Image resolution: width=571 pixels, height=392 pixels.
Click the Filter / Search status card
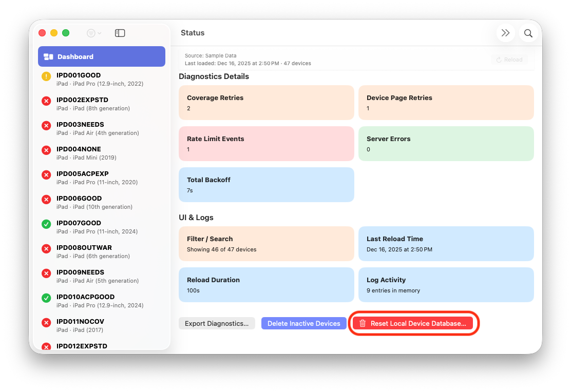[x=266, y=244]
